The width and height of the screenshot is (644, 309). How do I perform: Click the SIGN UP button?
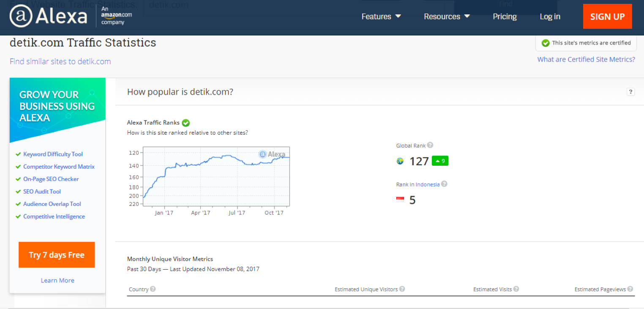coord(607,16)
